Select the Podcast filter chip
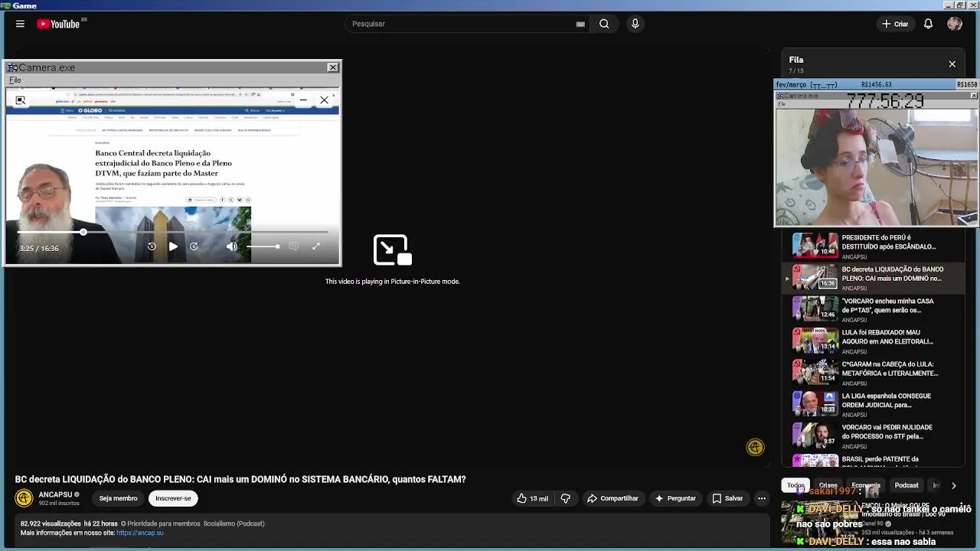The image size is (980, 551). (x=906, y=485)
